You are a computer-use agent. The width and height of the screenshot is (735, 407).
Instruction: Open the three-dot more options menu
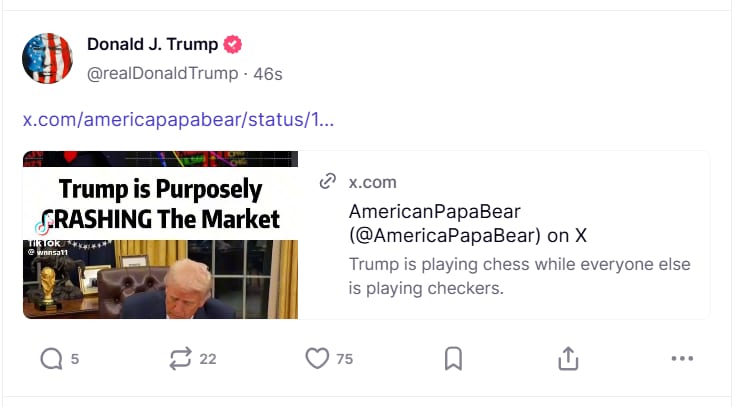coord(682,358)
